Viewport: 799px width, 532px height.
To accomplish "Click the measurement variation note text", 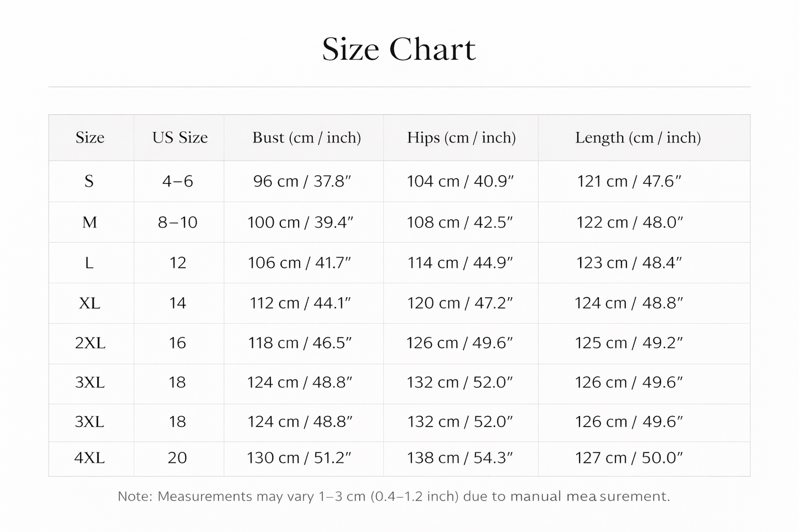I will (394, 496).
